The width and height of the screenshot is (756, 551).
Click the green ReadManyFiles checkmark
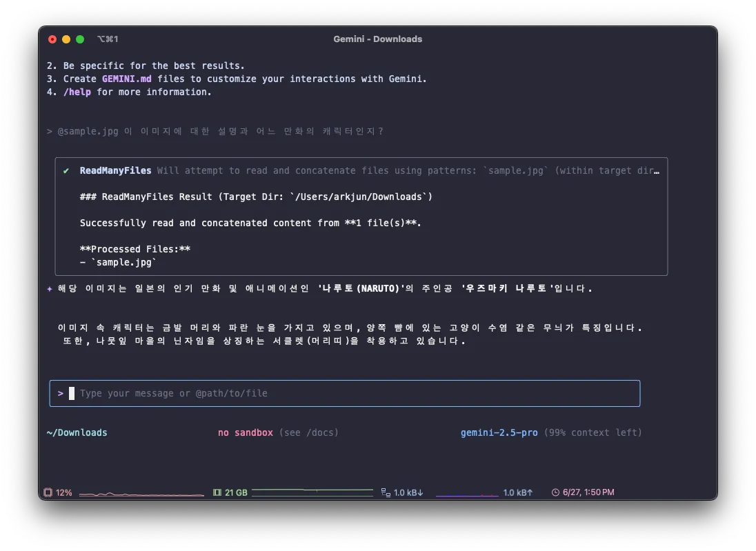pyautogui.click(x=66, y=171)
